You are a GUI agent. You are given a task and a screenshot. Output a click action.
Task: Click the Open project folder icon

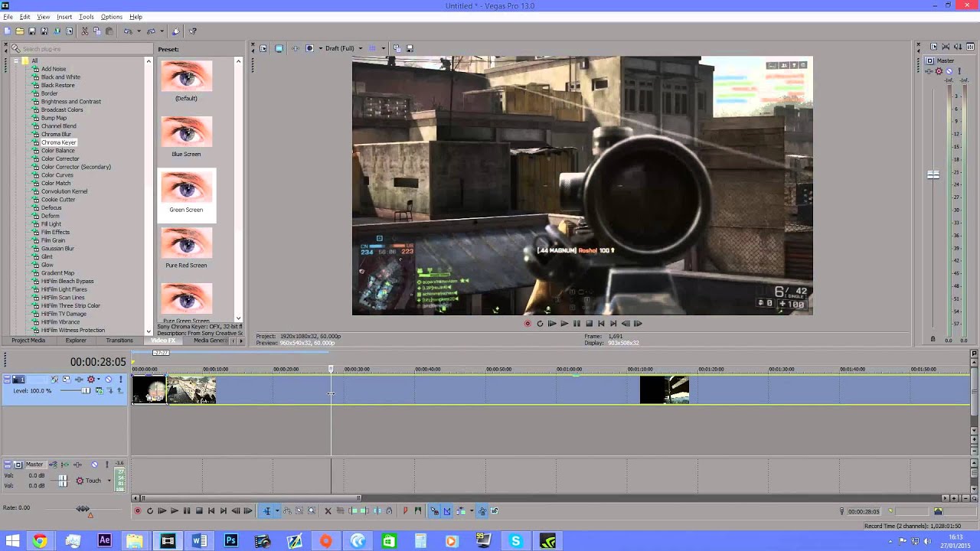pyautogui.click(x=20, y=31)
